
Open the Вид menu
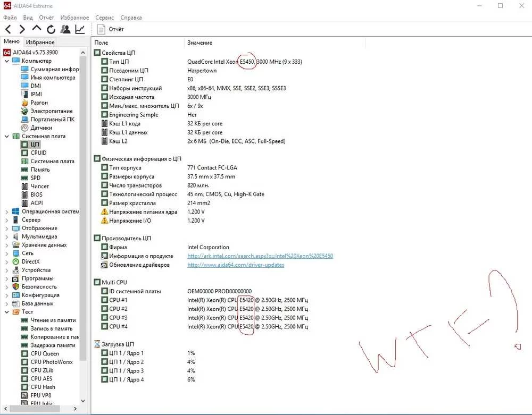pyautogui.click(x=28, y=18)
